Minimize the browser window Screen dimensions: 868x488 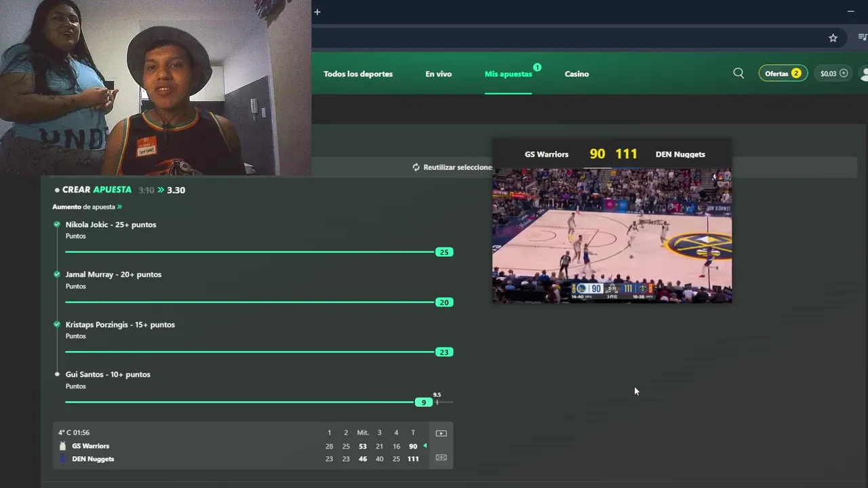tap(850, 12)
